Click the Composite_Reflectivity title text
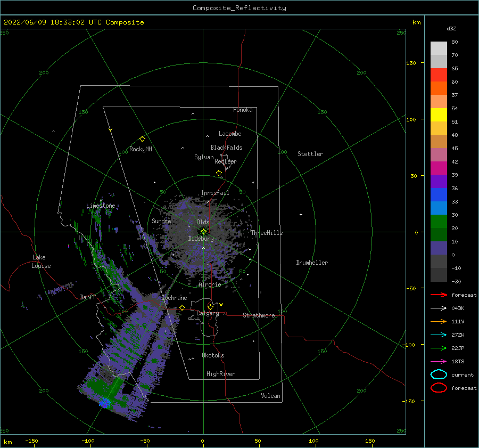 (x=240, y=8)
